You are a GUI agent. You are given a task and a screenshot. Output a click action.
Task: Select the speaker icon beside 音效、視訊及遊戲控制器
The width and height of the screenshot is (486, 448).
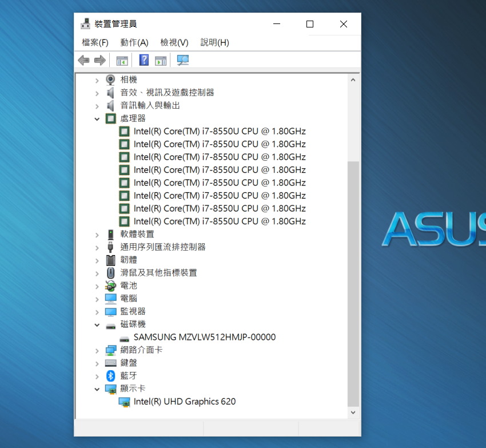point(110,93)
